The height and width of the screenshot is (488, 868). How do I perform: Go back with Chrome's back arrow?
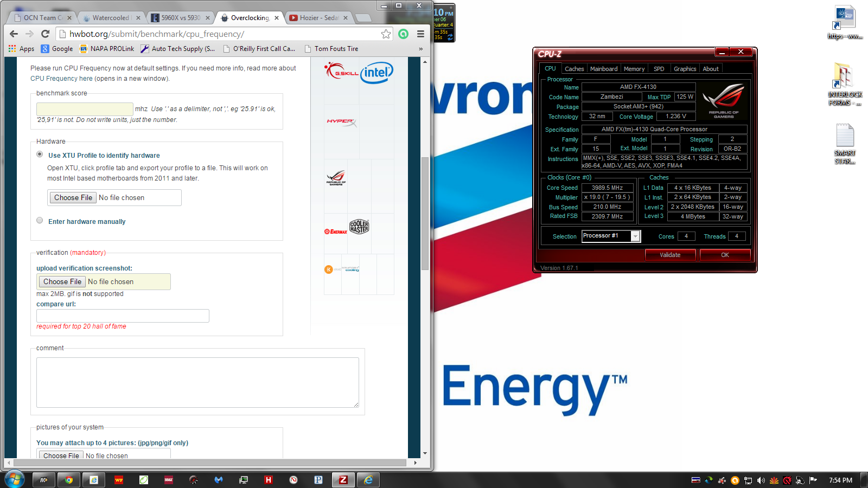pos(14,34)
